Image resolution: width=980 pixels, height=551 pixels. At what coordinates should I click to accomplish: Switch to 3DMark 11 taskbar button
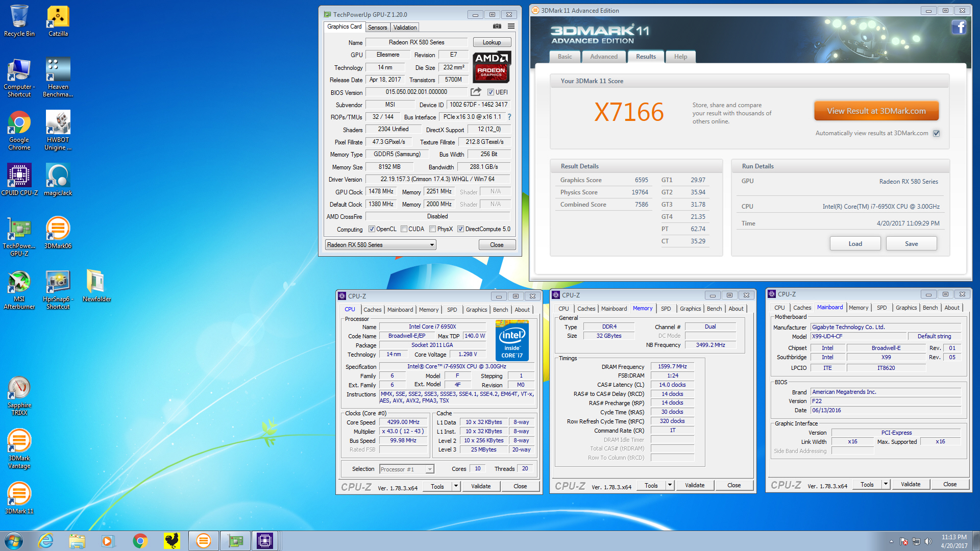click(x=203, y=541)
